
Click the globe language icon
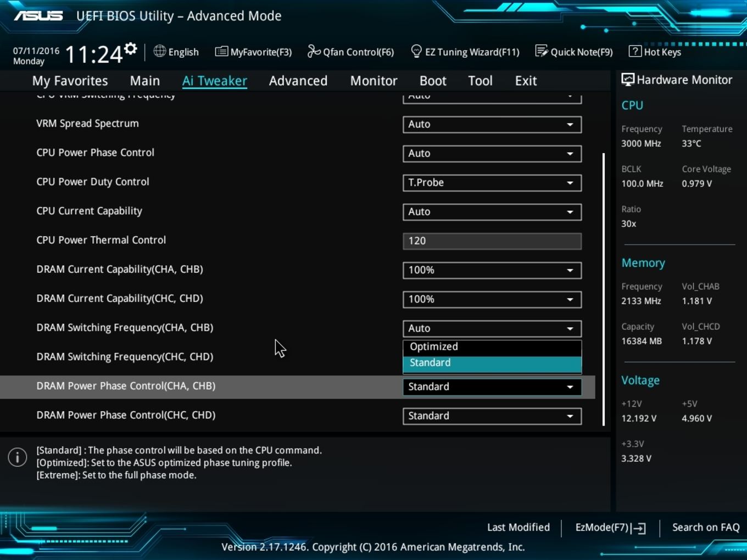pos(159,52)
